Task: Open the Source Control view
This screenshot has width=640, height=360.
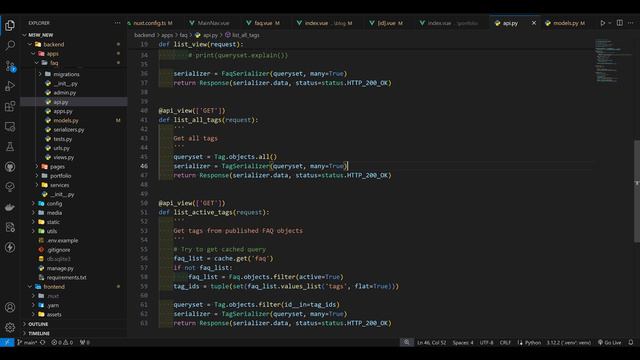Action: click(10, 66)
